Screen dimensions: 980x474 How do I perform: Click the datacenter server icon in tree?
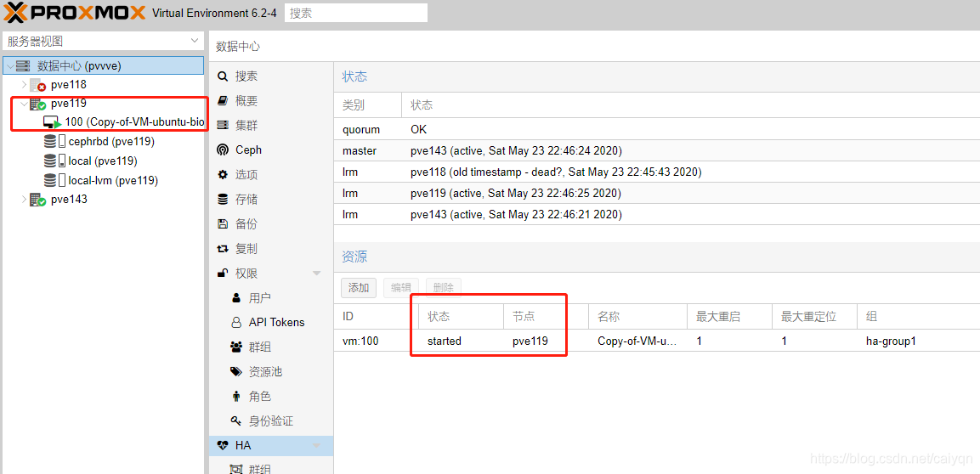tap(23, 65)
